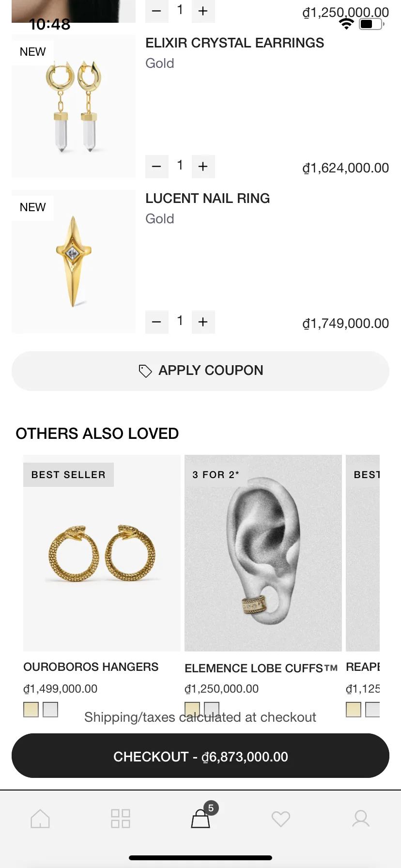Viewport: 401px width, 868px height.
Task: Open the Elixir Crystal Earrings title
Action: click(235, 43)
